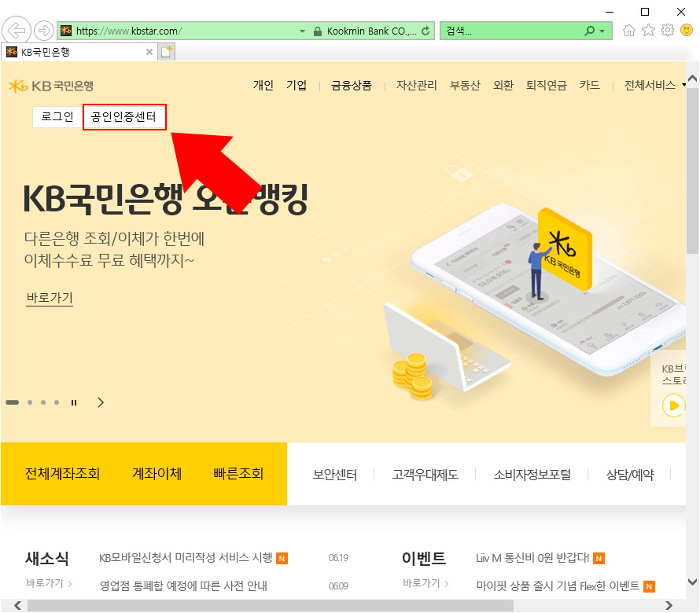This screenshot has height=613, width=700.
Task: Go to 소비자정보포털
Action: (x=532, y=474)
